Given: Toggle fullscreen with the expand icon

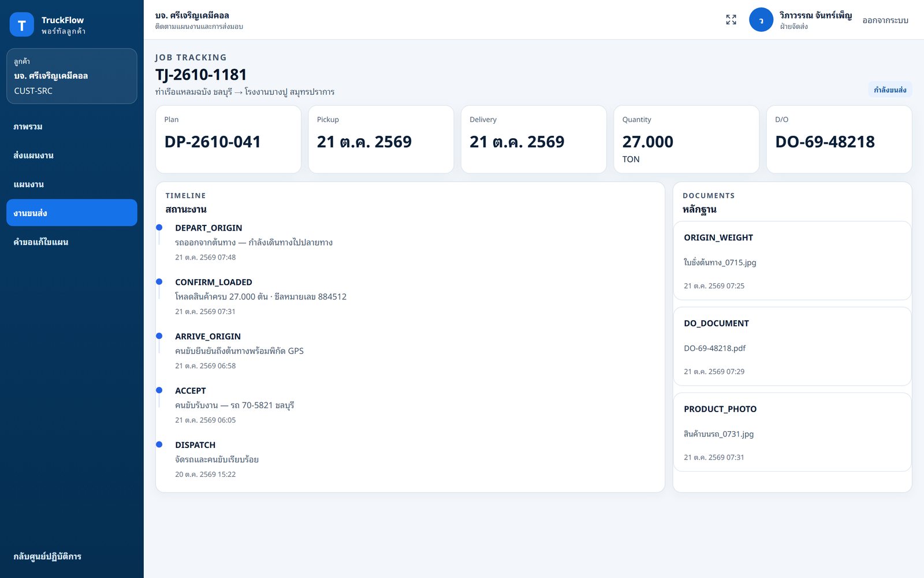Looking at the screenshot, I should point(731,20).
